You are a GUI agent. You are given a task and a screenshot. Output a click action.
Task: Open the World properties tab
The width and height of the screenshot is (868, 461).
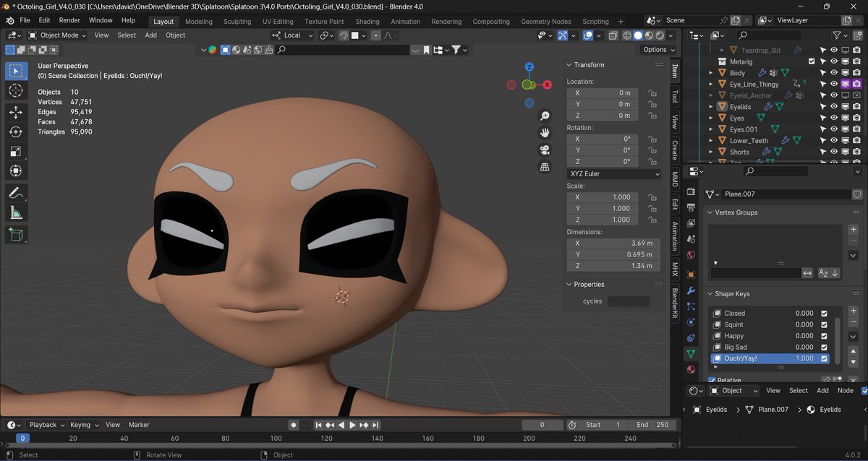point(691,255)
